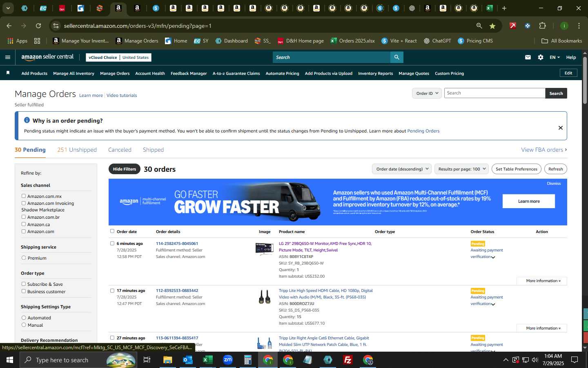588x368 pixels.
Task: Open the EN language dropdown
Action: coord(555,57)
